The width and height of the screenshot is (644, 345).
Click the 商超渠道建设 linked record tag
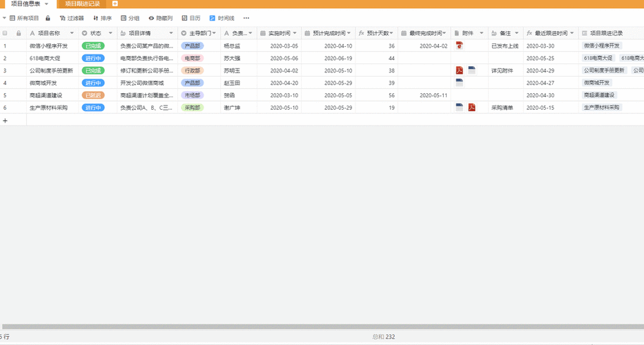[599, 95]
